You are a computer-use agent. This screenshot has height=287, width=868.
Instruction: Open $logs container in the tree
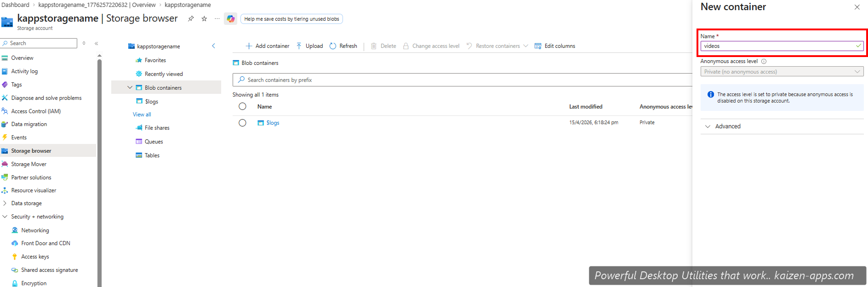click(x=151, y=102)
